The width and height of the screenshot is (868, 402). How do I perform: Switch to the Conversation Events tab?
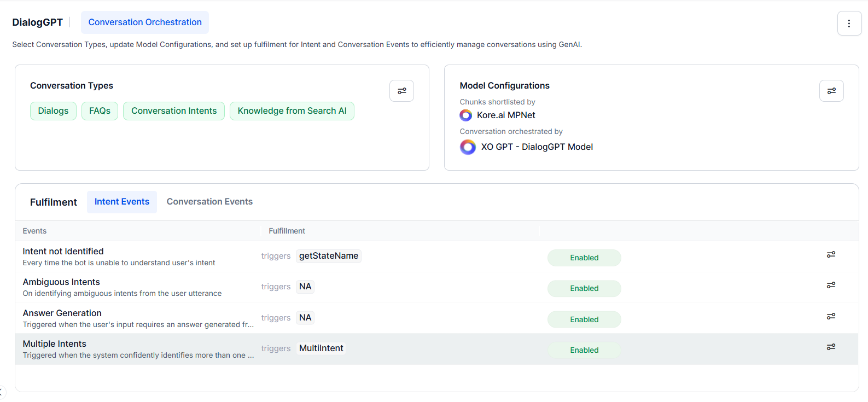coord(209,202)
